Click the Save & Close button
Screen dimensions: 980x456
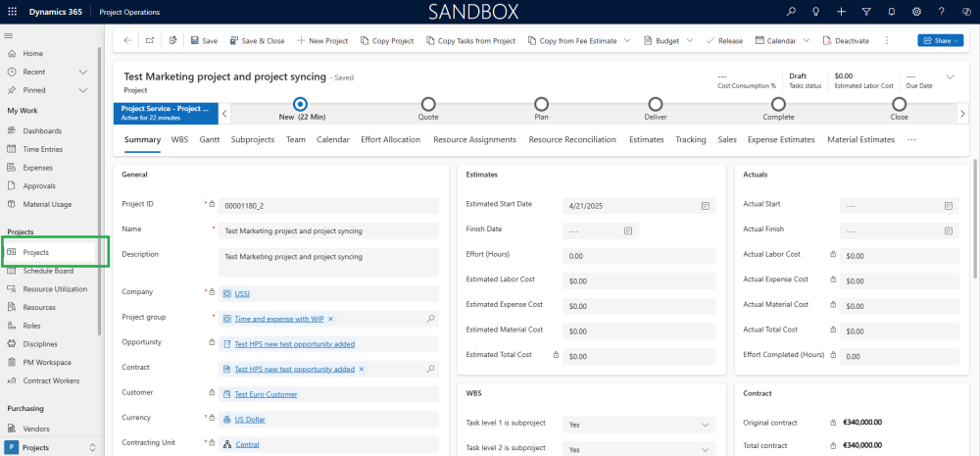pyautogui.click(x=257, y=40)
